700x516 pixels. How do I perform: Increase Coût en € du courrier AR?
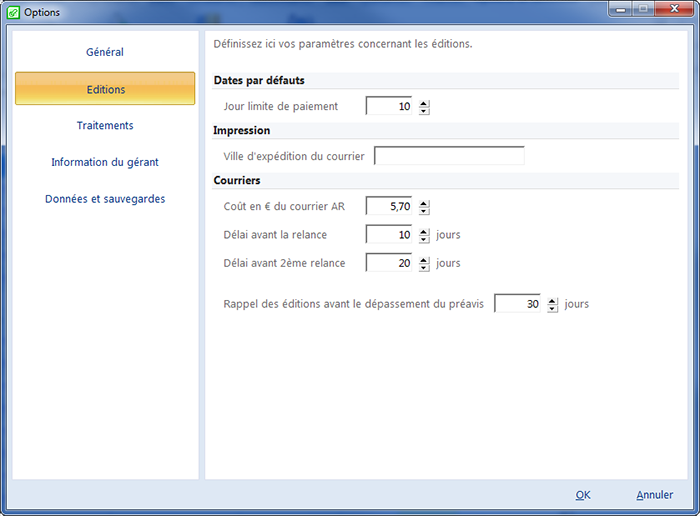point(424,203)
